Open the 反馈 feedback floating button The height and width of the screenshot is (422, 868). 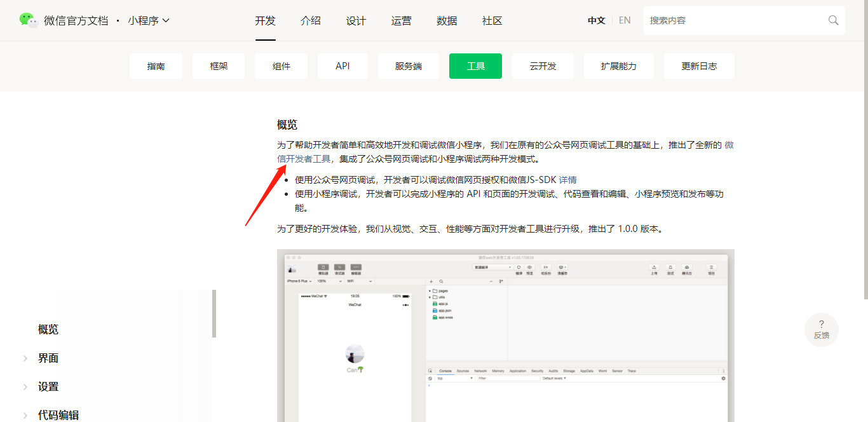pyautogui.click(x=822, y=329)
